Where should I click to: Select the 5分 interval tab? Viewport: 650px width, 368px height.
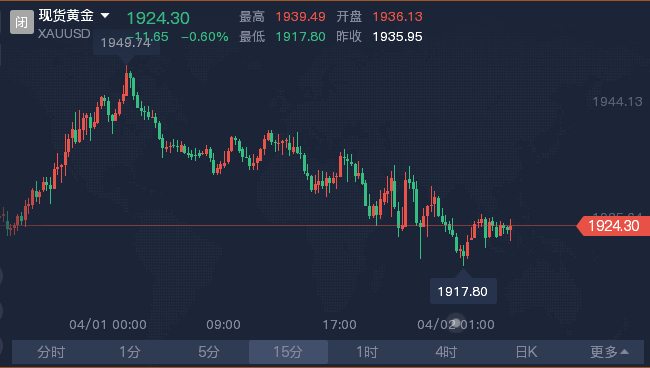coord(209,352)
